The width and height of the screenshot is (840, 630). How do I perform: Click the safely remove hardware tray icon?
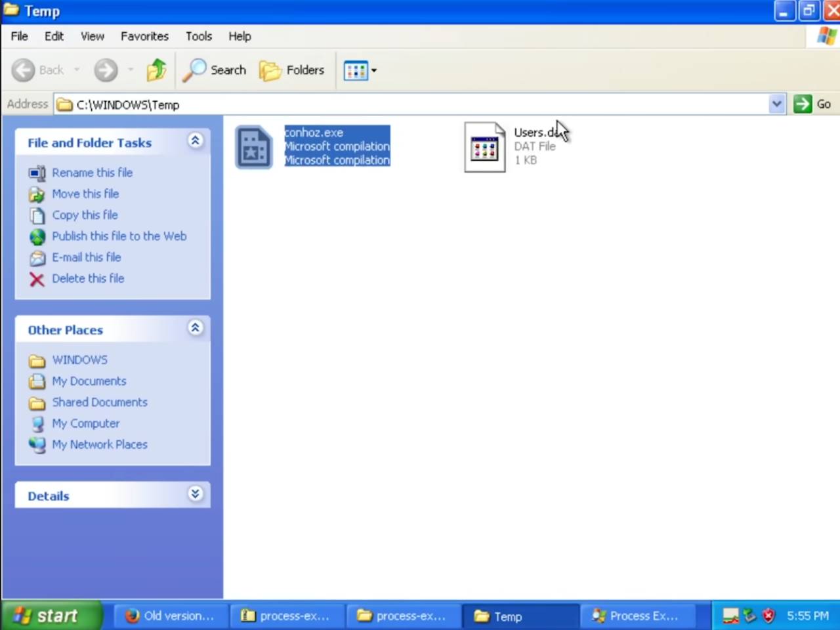pos(749,616)
